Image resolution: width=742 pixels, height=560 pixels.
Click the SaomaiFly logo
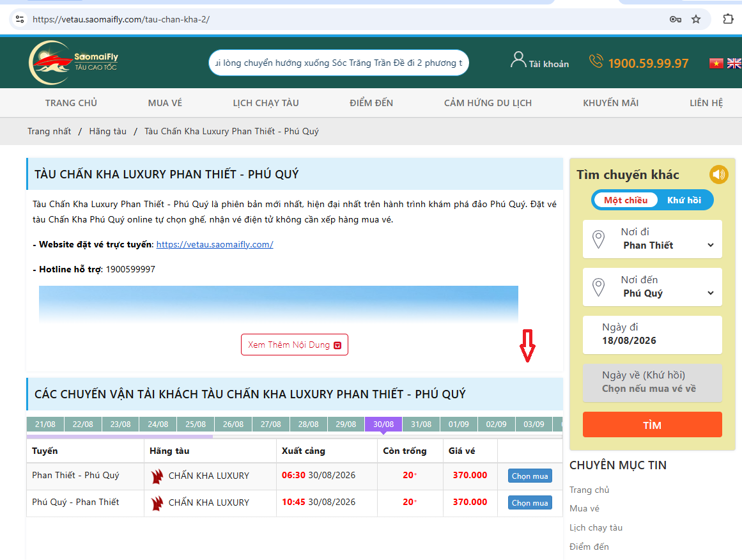pyautogui.click(x=73, y=63)
